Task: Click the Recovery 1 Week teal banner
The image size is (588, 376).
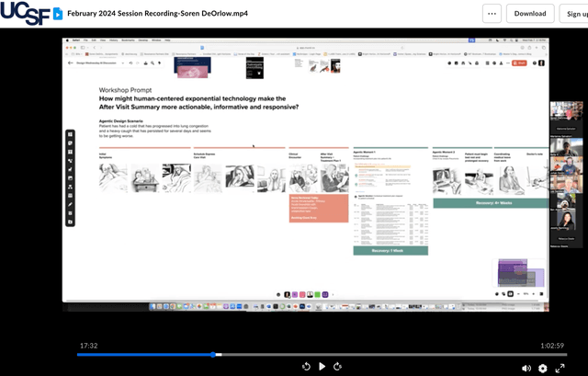Action: pyautogui.click(x=390, y=250)
